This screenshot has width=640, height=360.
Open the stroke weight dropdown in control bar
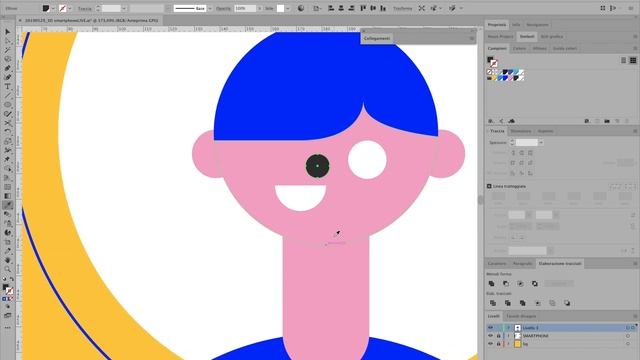coord(124,8)
